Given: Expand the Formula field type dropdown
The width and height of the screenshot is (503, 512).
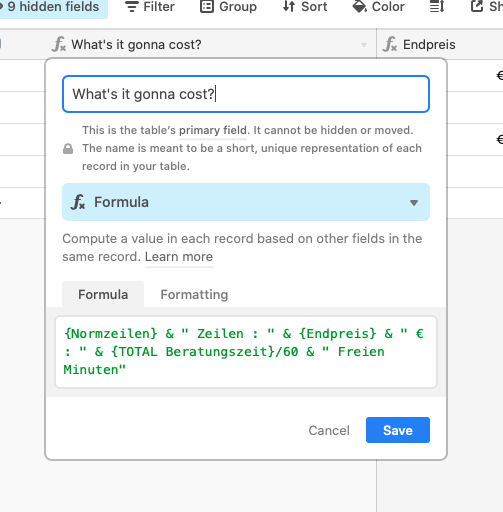Looking at the screenshot, I should pos(246,202).
